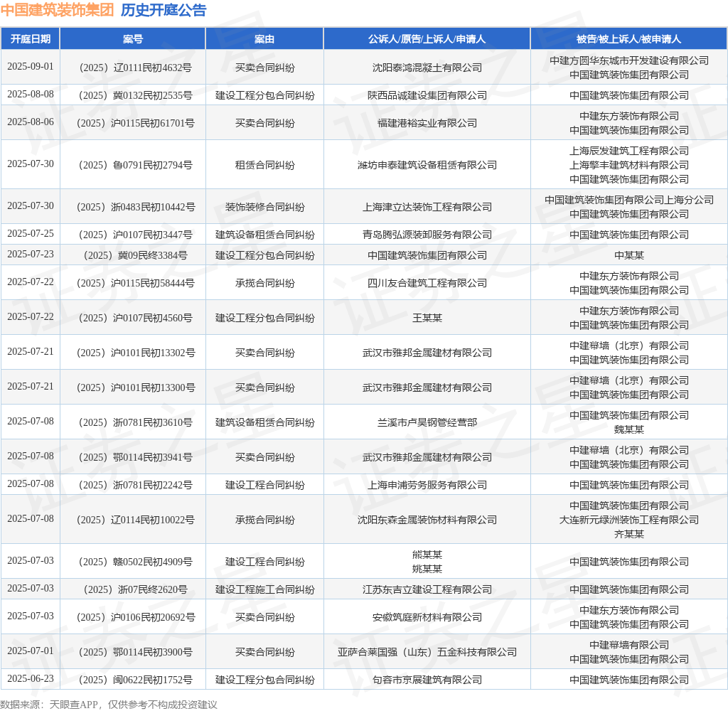Click defendant 上海擎丰建筑材料有限公司
The width and height of the screenshot is (728, 711).
coord(629,165)
